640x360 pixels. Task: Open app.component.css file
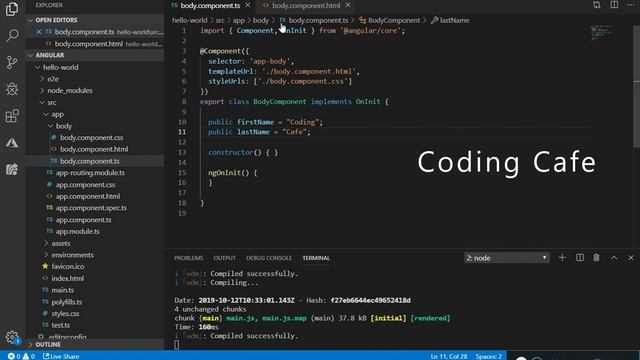(85, 184)
